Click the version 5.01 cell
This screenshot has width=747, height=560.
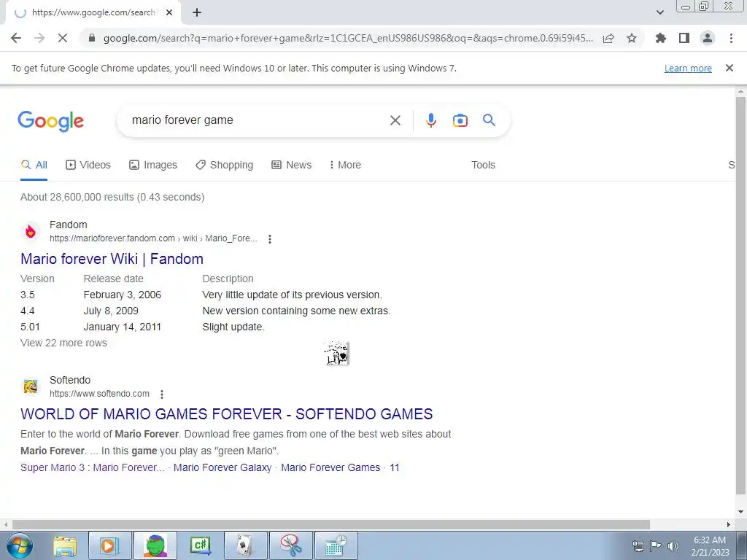pos(30,327)
